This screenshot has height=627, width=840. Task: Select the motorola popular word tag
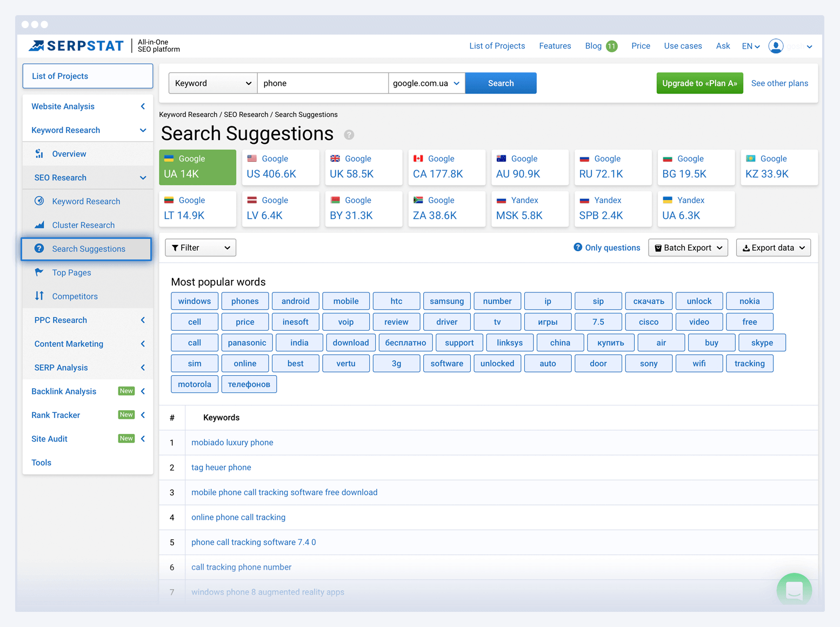tap(195, 384)
